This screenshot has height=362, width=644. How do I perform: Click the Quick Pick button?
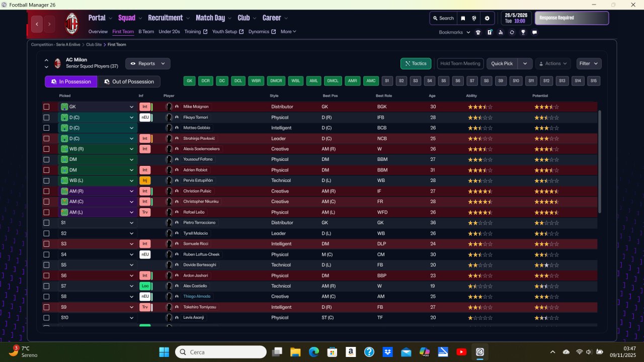pos(502,64)
